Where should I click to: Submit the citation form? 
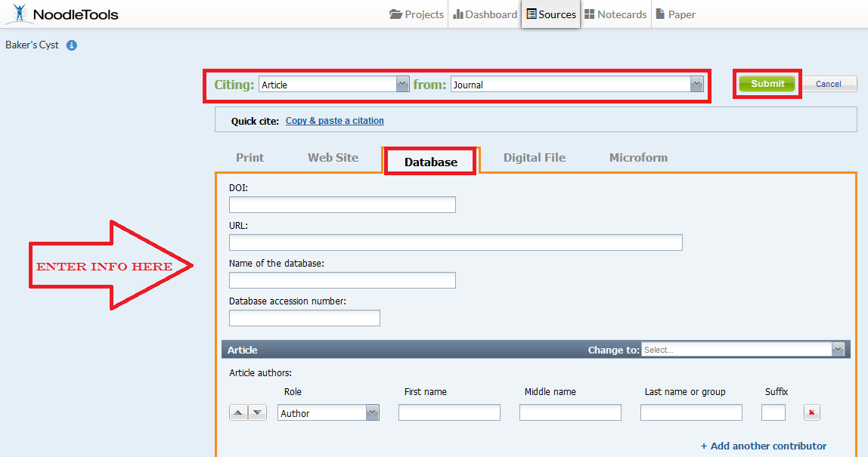tap(767, 84)
